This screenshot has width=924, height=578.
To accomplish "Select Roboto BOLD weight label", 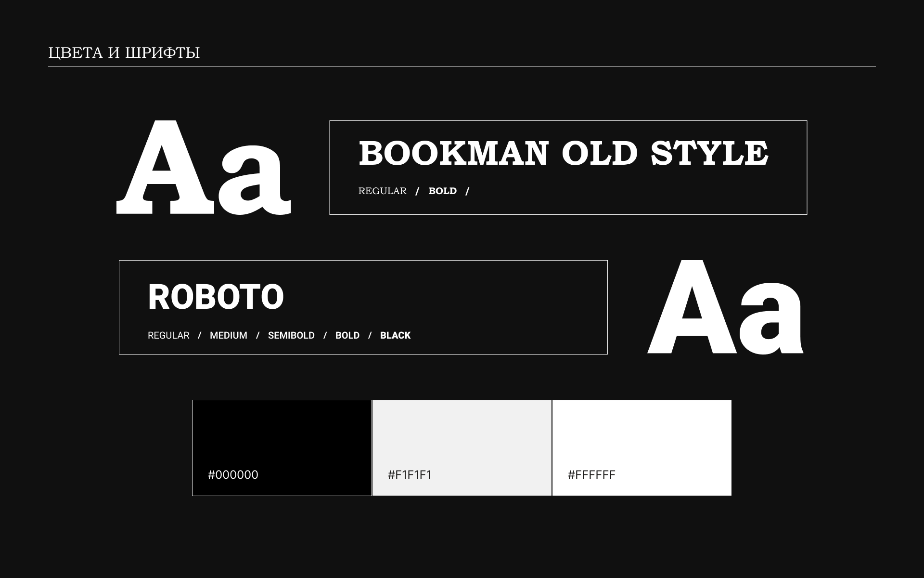I will pyautogui.click(x=347, y=335).
